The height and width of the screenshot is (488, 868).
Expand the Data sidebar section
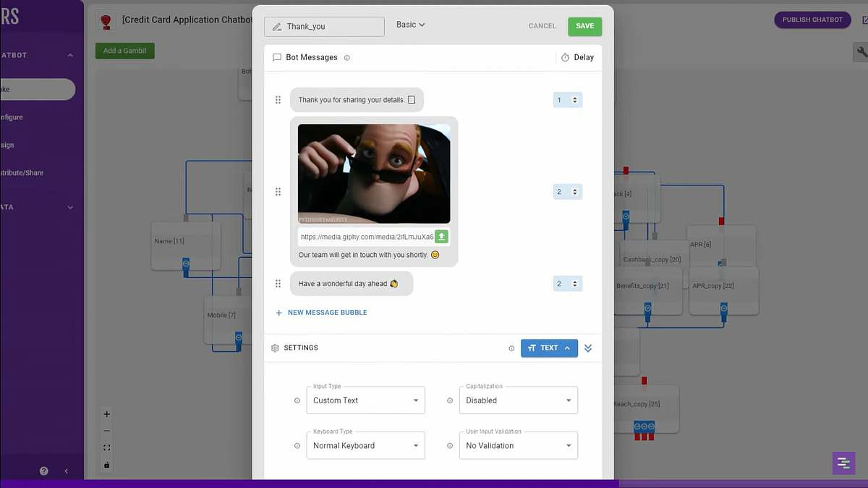click(x=70, y=207)
